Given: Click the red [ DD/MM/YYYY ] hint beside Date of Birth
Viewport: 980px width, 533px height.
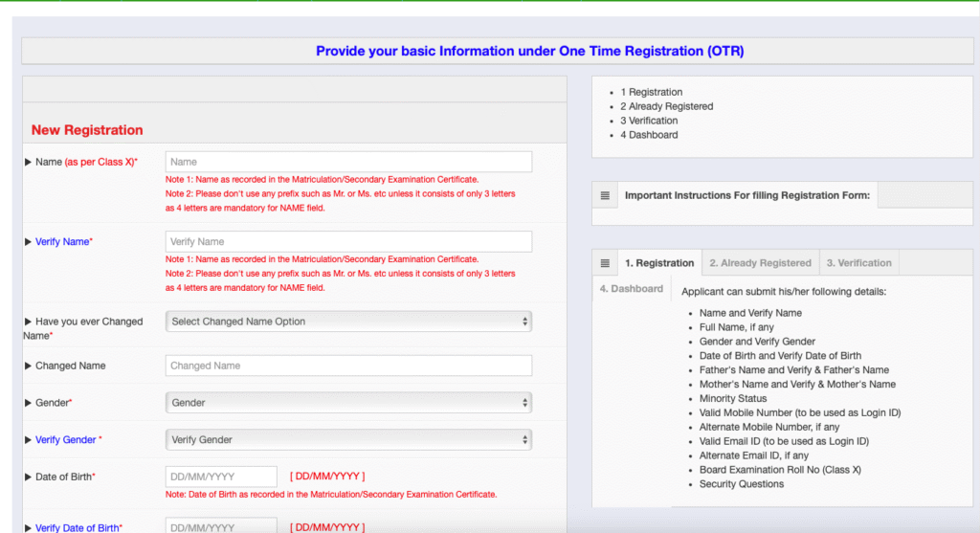Looking at the screenshot, I should [327, 477].
